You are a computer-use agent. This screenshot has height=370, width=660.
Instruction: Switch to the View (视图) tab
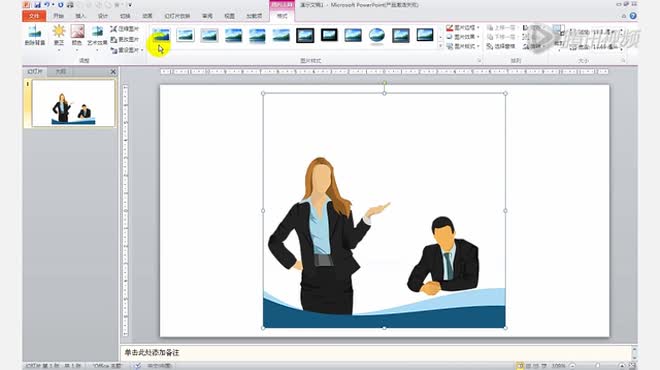229,16
